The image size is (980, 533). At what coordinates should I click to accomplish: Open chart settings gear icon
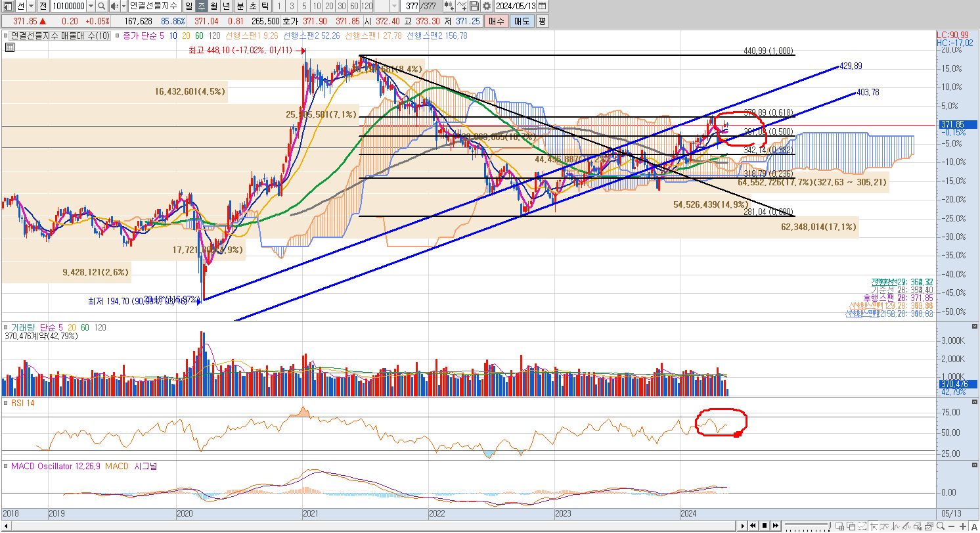click(486, 6)
